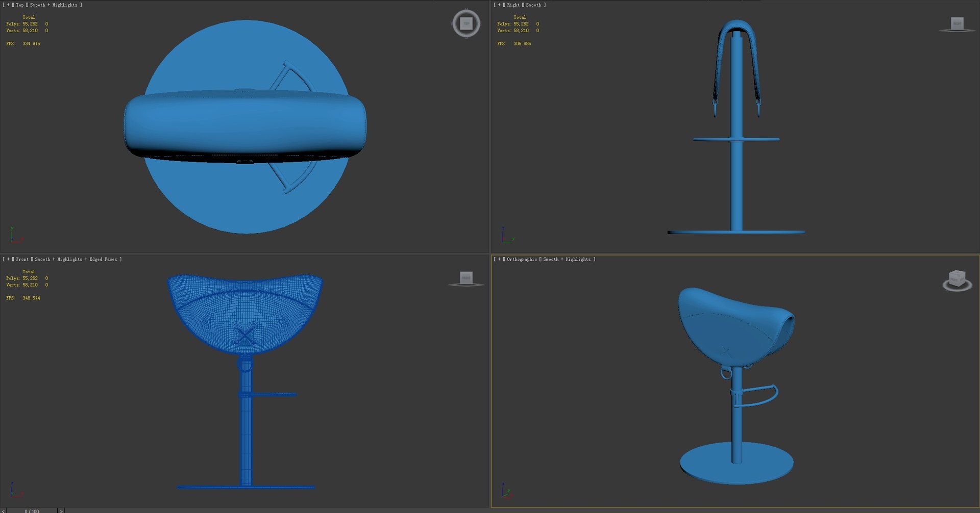
Task: Click the 'FPS: 305.885' readout in Right viewport
Action: tap(514, 44)
